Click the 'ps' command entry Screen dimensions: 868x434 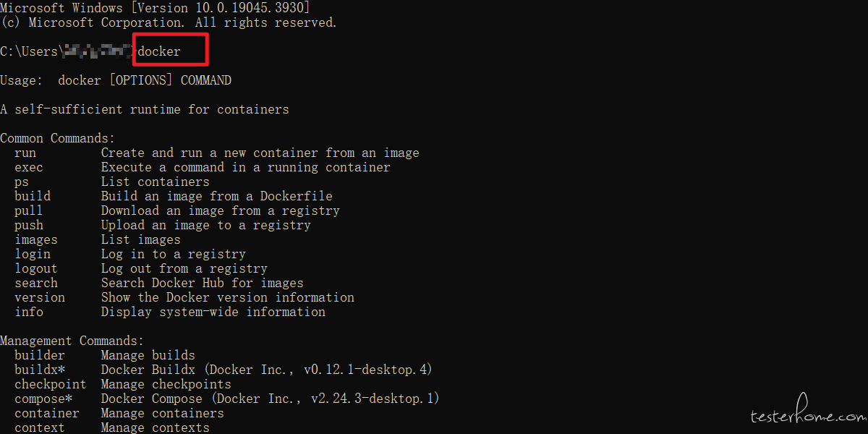(x=22, y=182)
